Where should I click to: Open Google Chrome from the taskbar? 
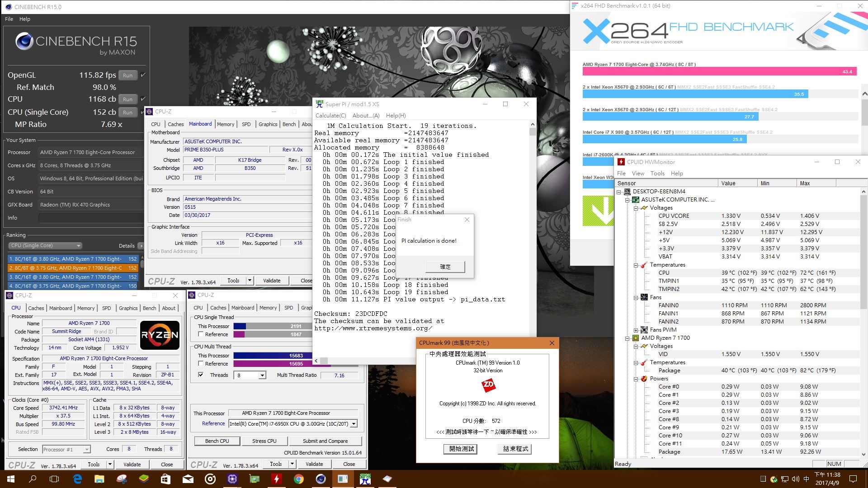298,479
